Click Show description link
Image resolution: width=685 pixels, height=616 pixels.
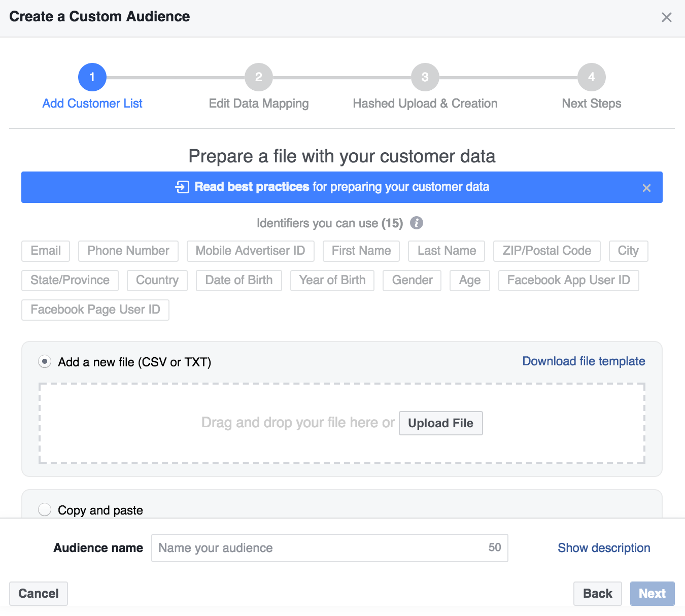pyautogui.click(x=604, y=548)
